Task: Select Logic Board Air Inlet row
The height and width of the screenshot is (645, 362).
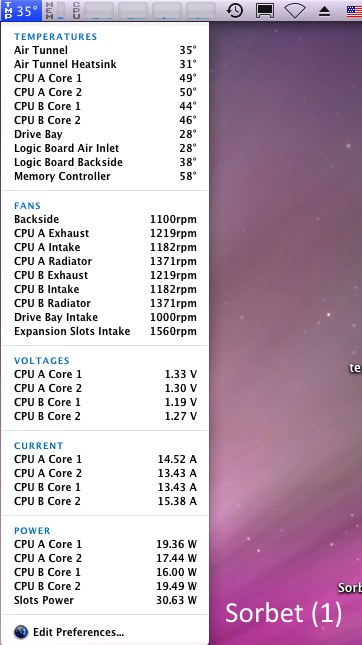Action: (x=105, y=148)
